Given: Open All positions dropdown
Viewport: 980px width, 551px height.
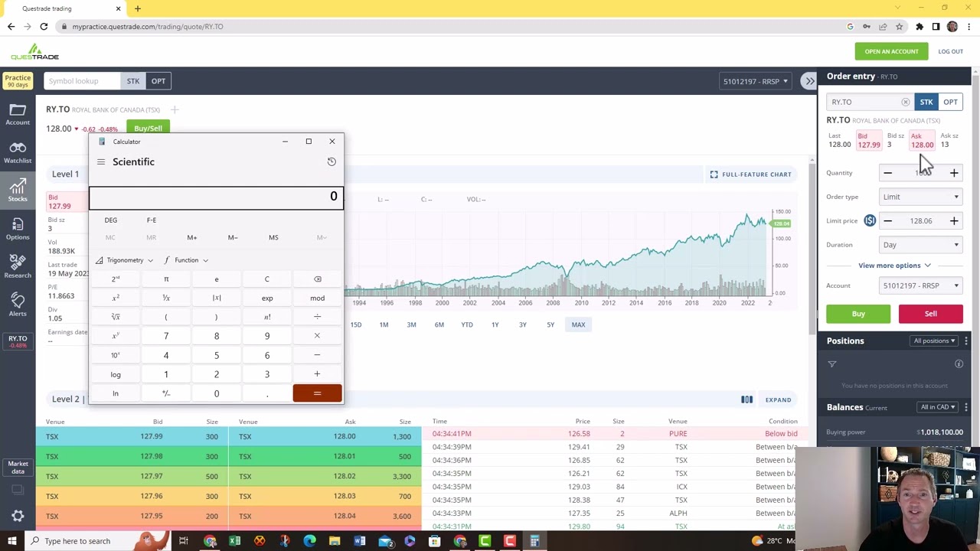Looking at the screenshot, I should point(935,341).
